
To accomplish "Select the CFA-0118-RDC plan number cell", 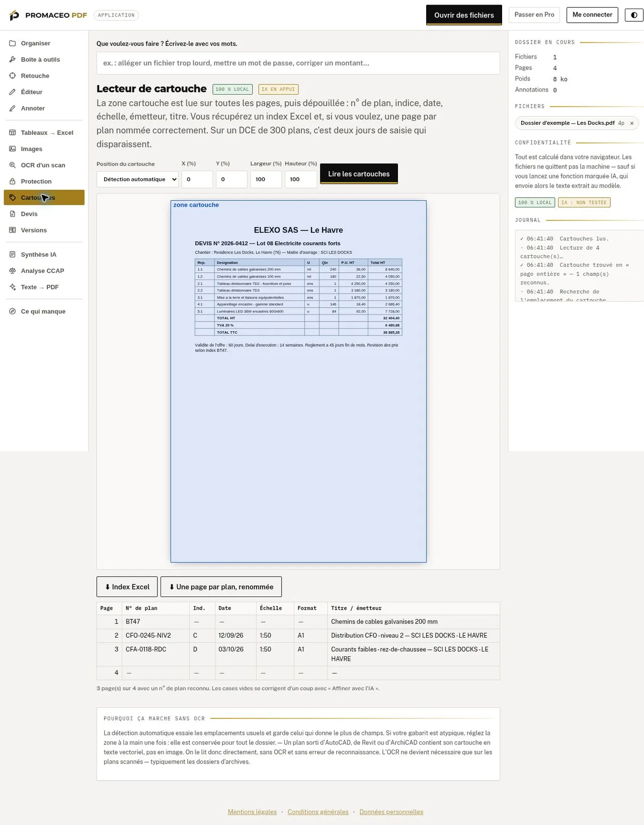I will point(156,654).
